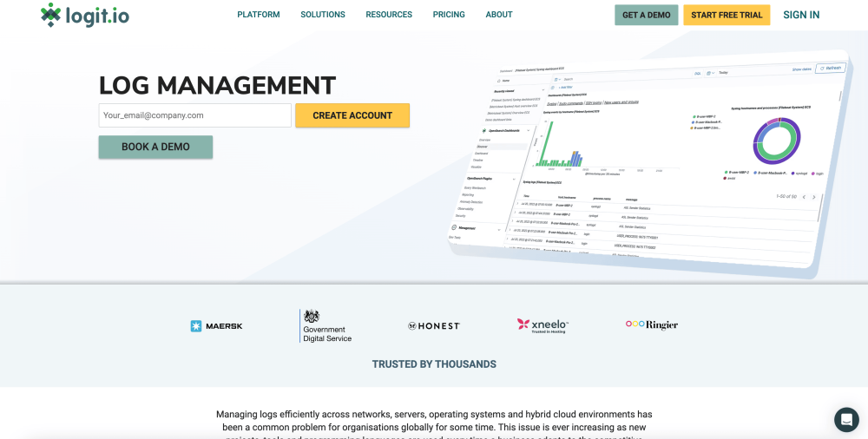Click the TRUSTED BY THOUSANDS heading
The height and width of the screenshot is (439, 868).
click(x=434, y=364)
